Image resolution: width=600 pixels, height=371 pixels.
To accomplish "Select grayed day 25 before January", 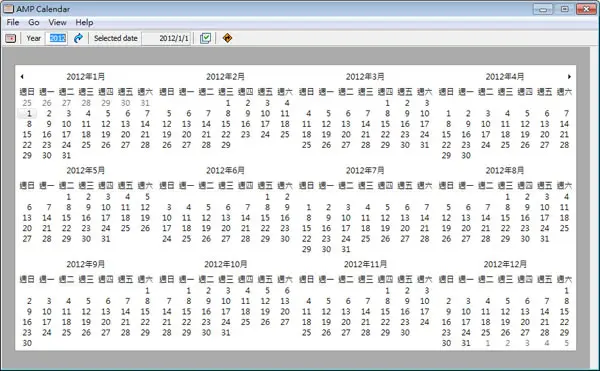I will (x=27, y=103).
